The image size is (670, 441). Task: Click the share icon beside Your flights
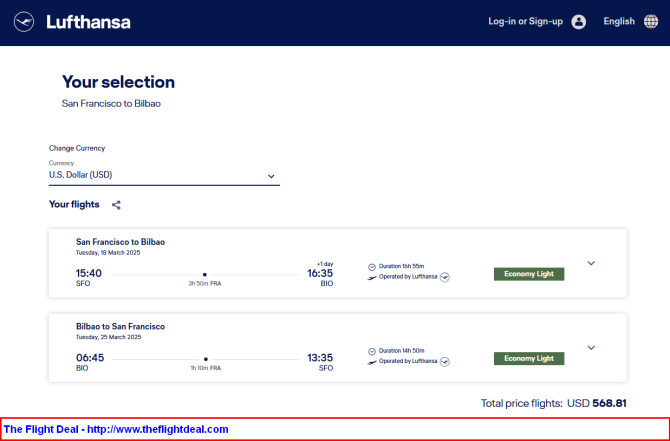(x=116, y=205)
